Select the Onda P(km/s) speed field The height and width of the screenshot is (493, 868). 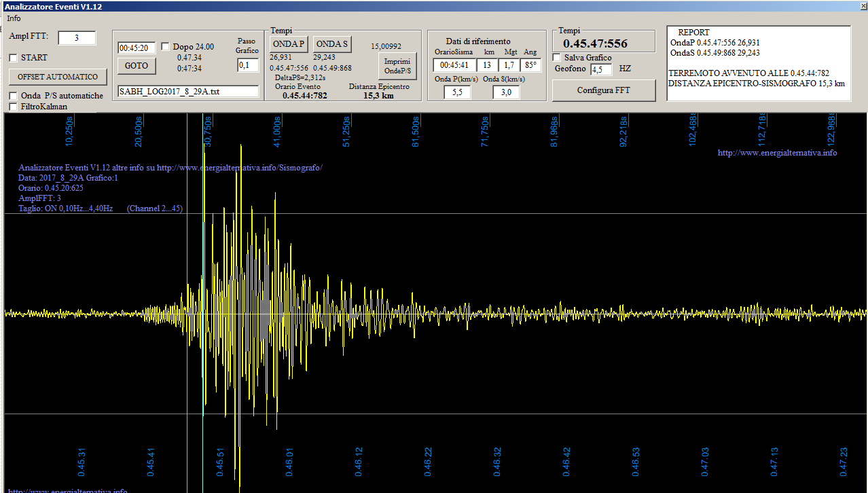(x=457, y=92)
